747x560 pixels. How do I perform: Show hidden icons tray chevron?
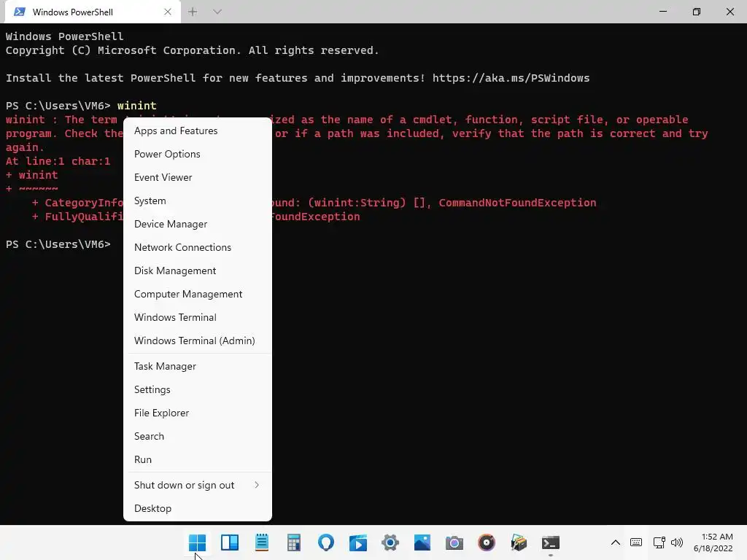click(x=616, y=542)
